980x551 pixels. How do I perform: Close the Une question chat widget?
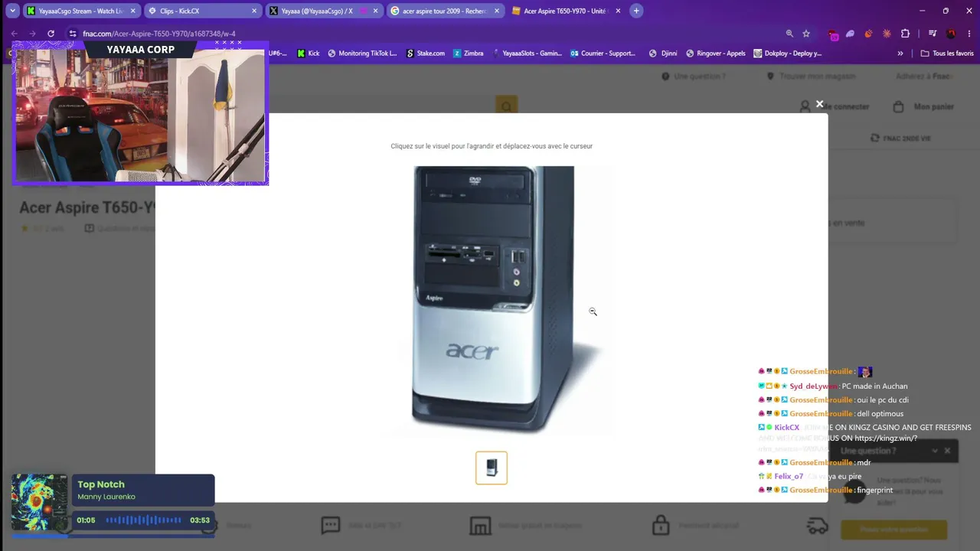pos(947,451)
